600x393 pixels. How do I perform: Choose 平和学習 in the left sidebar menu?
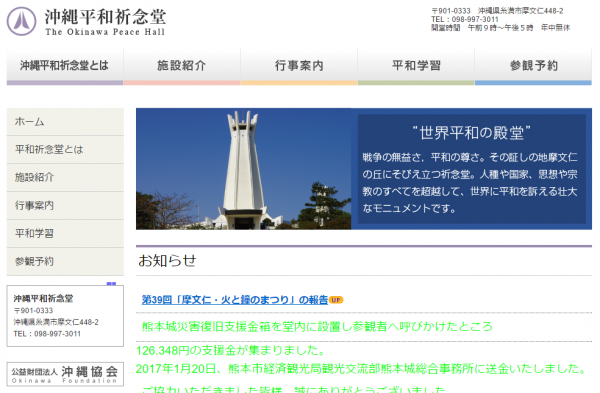point(65,233)
